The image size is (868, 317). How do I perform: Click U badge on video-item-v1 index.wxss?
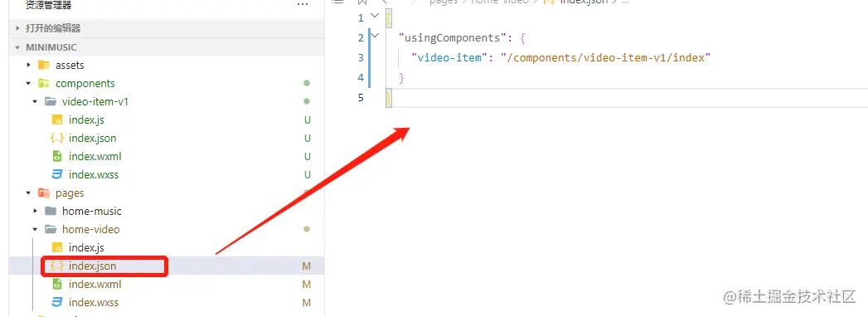coord(308,175)
